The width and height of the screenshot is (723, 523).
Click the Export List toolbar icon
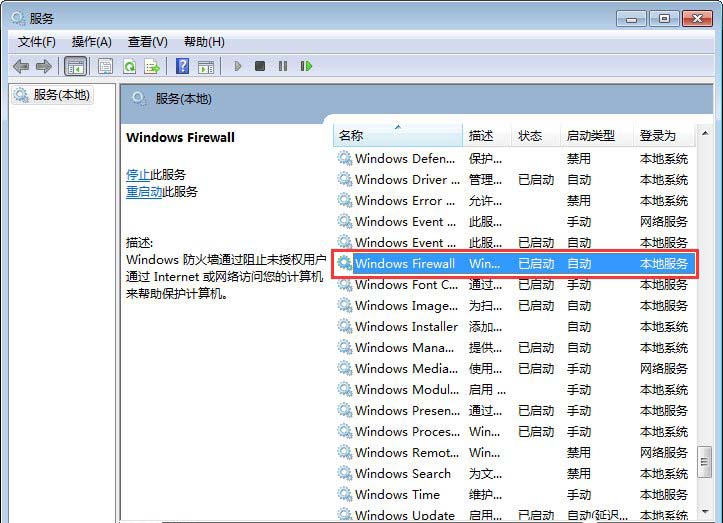click(x=152, y=66)
